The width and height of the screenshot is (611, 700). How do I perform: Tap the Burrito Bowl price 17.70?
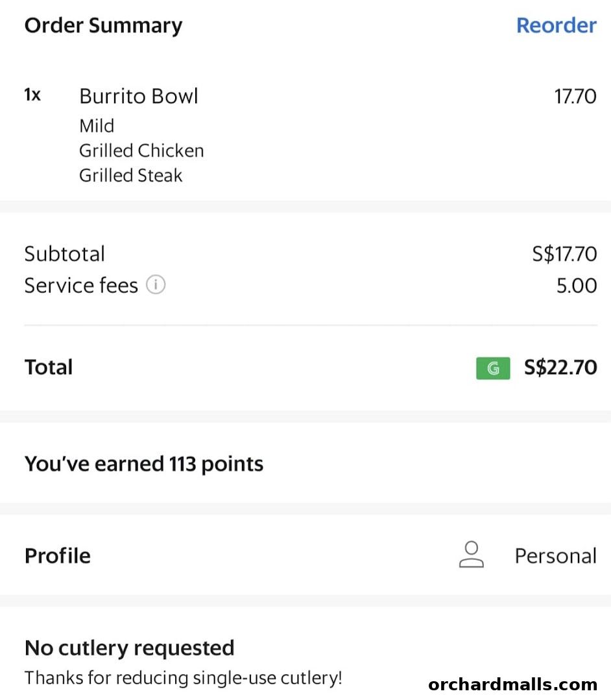tap(575, 97)
